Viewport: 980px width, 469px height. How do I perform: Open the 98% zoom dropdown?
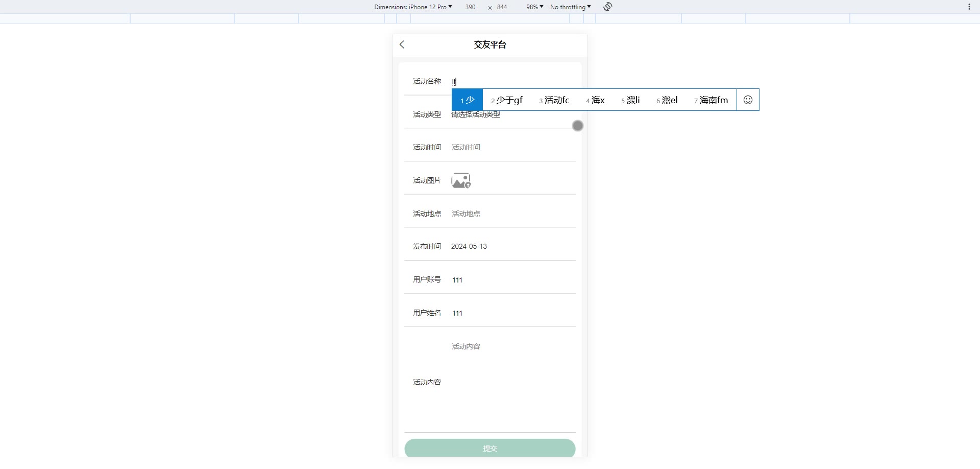[534, 7]
